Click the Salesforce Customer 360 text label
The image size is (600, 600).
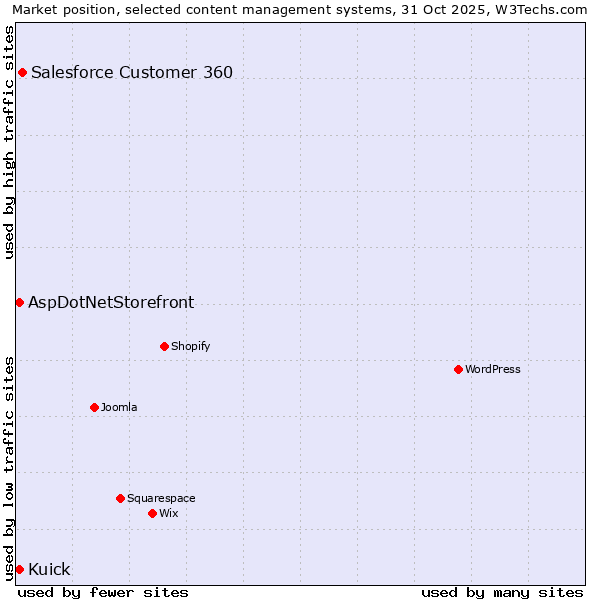click(x=132, y=72)
